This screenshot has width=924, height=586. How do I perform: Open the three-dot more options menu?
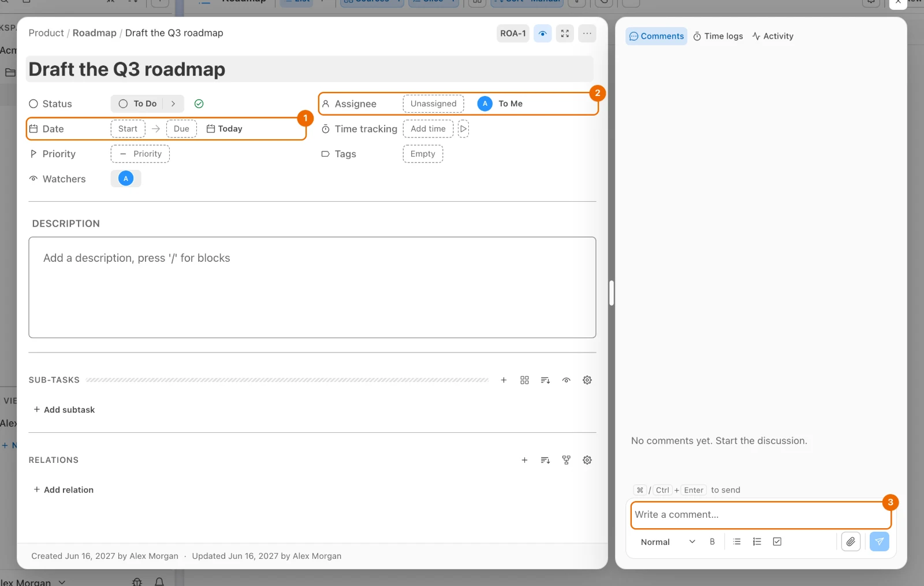click(x=587, y=34)
